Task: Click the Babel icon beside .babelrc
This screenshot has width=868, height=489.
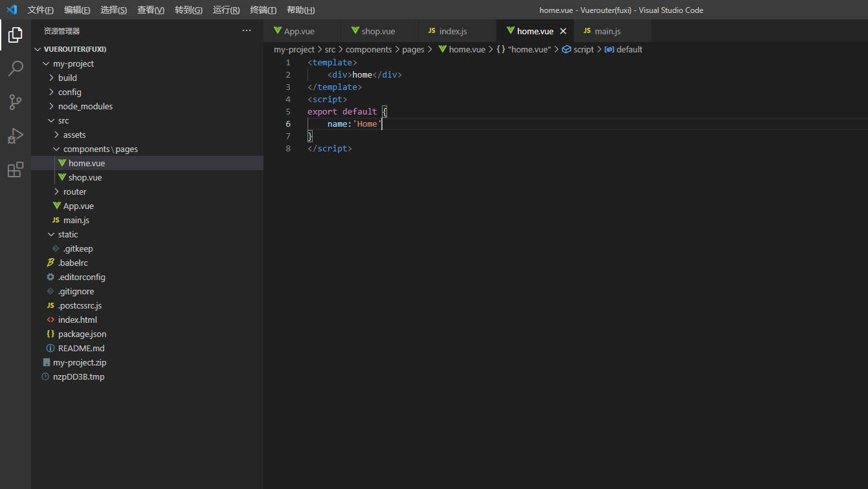Action: click(x=50, y=263)
